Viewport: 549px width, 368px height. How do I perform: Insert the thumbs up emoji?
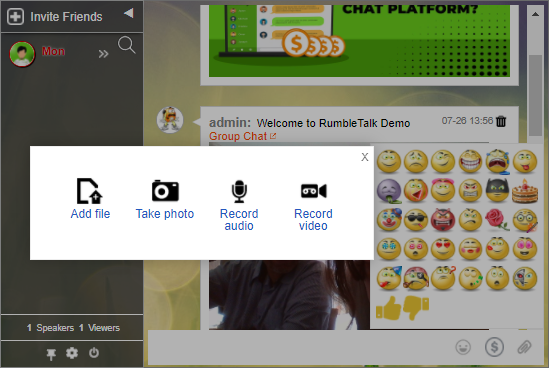388,308
